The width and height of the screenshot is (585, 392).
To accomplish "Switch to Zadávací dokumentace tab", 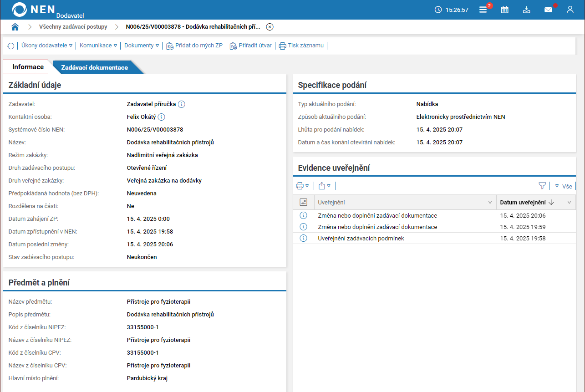I will pyautogui.click(x=95, y=67).
